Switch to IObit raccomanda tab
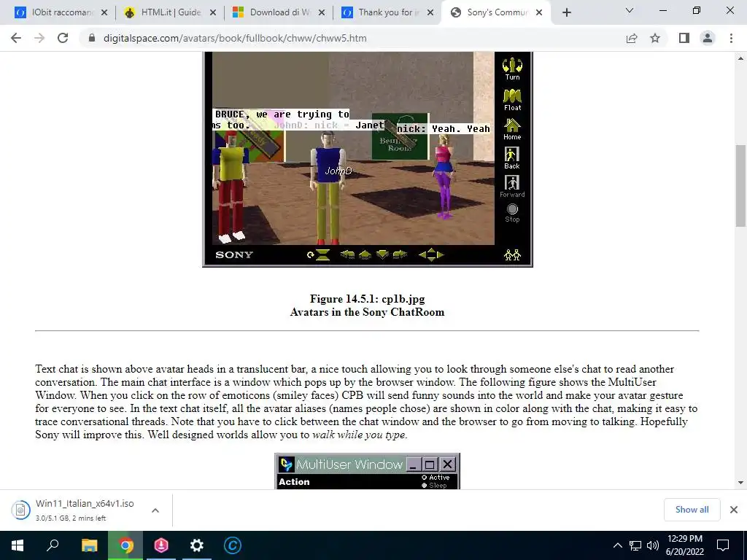 (60, 12)
